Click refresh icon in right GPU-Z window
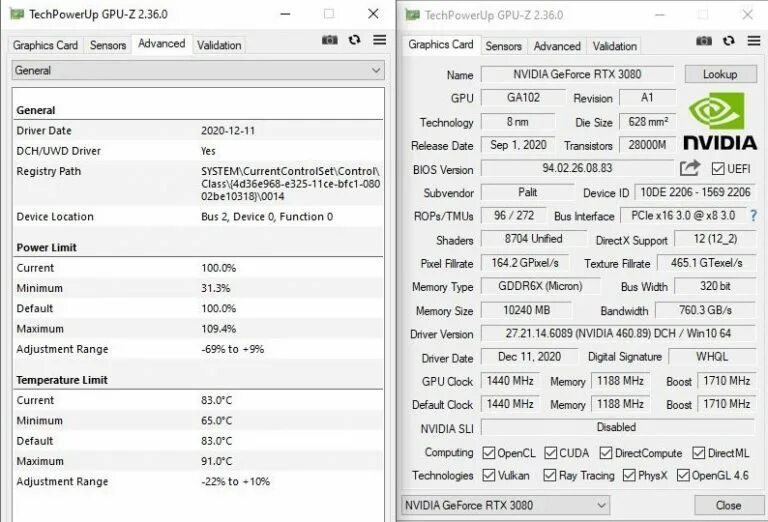Screen dimensions: 768x522 tap(729, 41)
